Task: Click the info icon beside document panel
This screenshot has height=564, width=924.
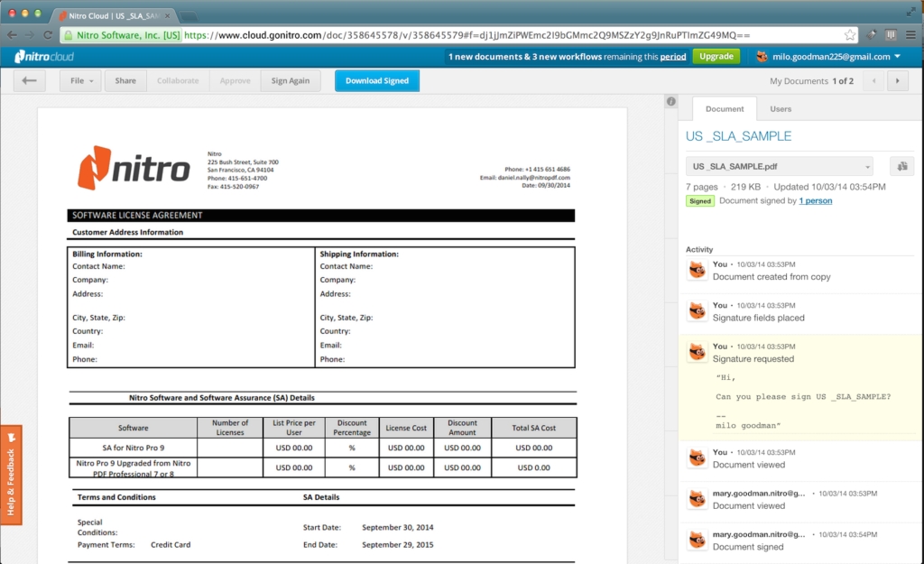Action: tap(670, 102)
